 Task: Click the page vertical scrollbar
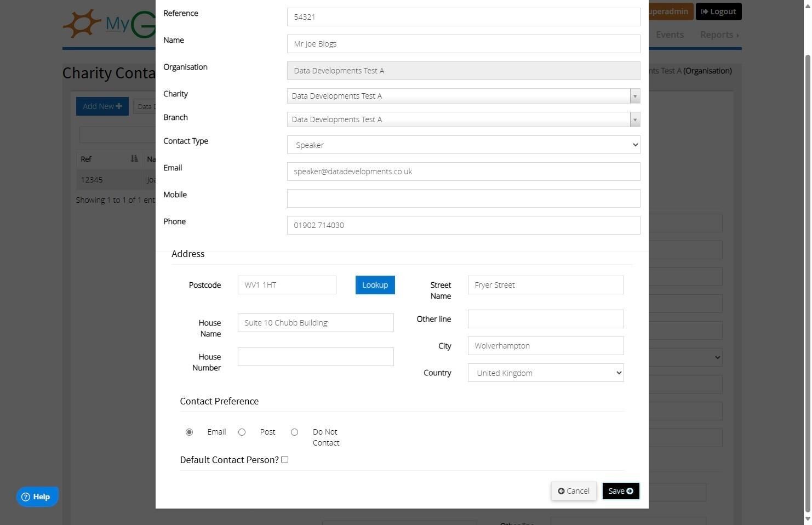point(807,285)
